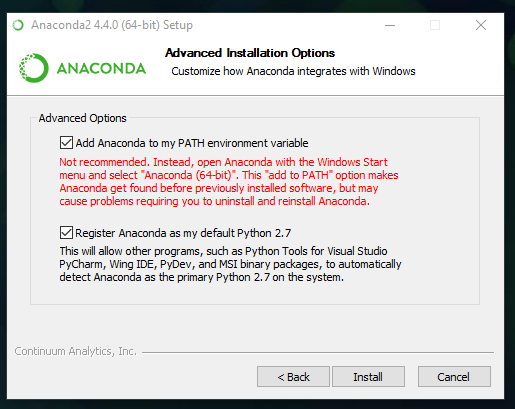
Task: Start installation with the Install button
Action: (368, 377)
